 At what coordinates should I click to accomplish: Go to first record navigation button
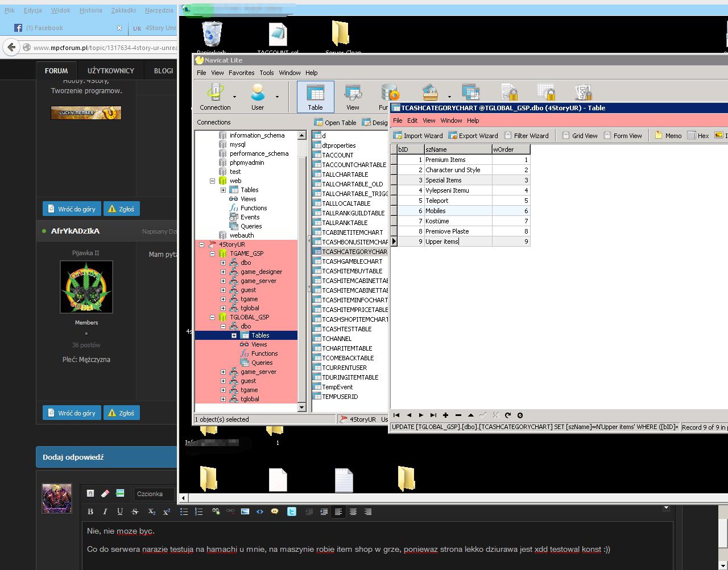(x=396, y=415)
